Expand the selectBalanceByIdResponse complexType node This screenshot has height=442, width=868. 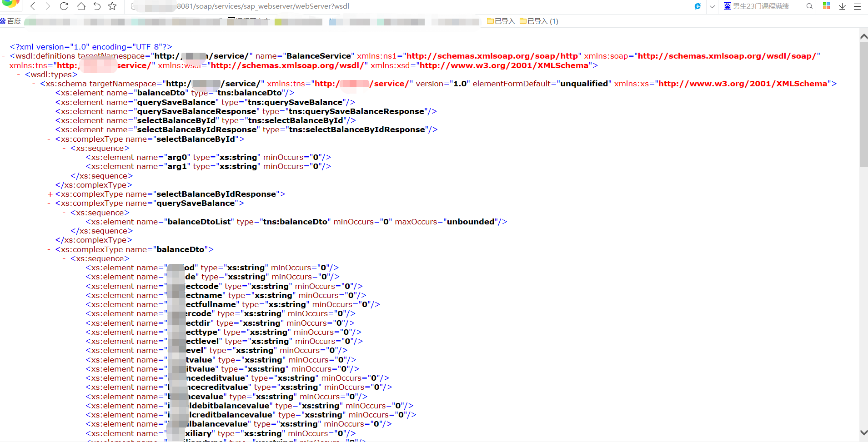[x=50, y=194]
